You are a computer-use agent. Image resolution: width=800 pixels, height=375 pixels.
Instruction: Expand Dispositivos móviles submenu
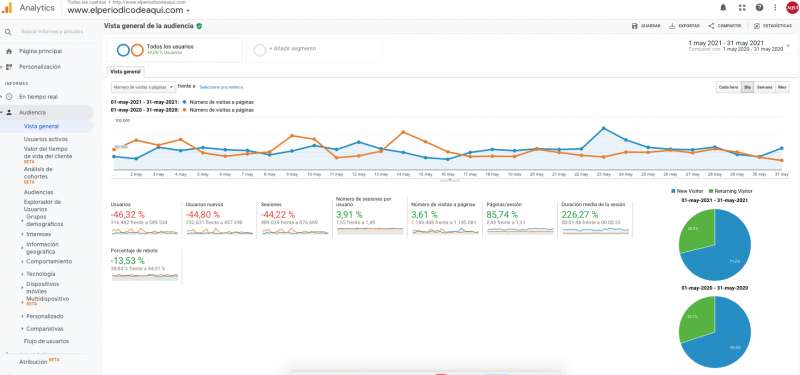click(x=22, y=287)
